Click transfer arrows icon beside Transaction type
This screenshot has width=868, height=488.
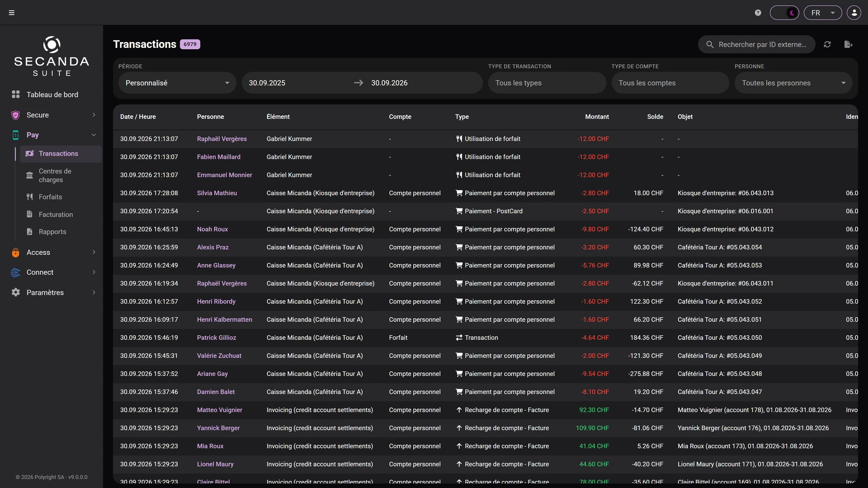[459, 338]
